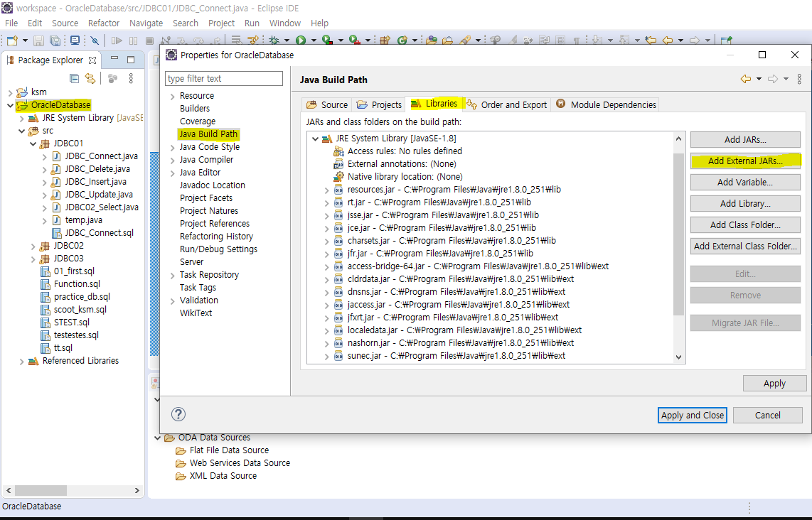Image resolution: width=812 pixels, height=520 pixels.
Task: Click the Open Console toolbar icon
Action: (x=75, y=40)
